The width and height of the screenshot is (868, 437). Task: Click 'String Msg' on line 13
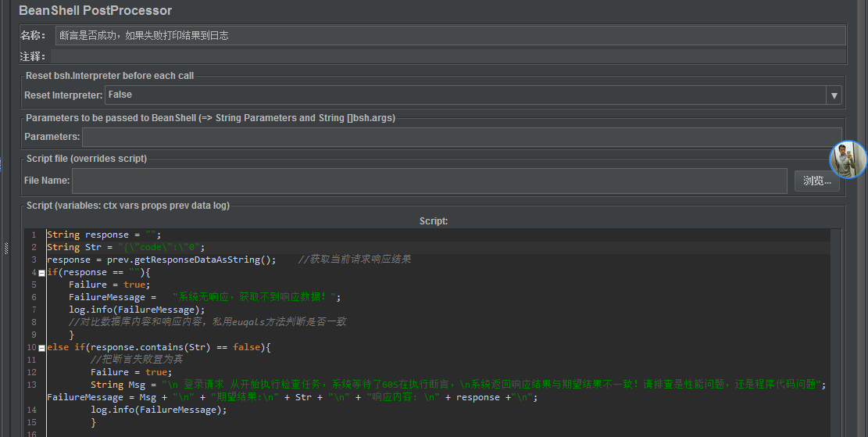point(118,385)
